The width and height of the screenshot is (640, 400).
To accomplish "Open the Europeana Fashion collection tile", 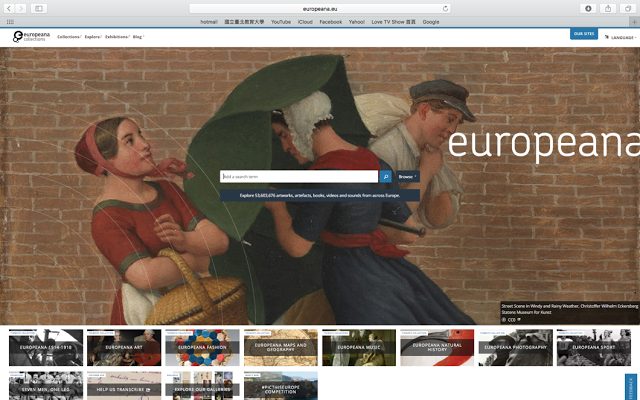I will (x=202, y=347).
